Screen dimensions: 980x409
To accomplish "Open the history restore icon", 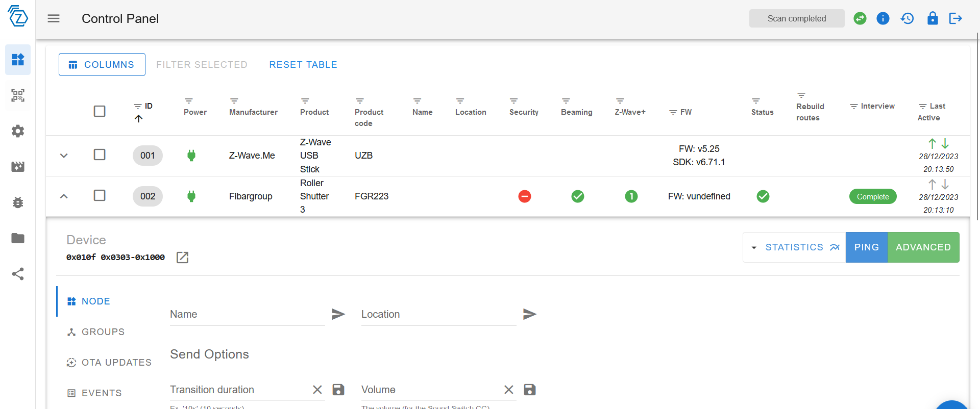I will 907,18.
